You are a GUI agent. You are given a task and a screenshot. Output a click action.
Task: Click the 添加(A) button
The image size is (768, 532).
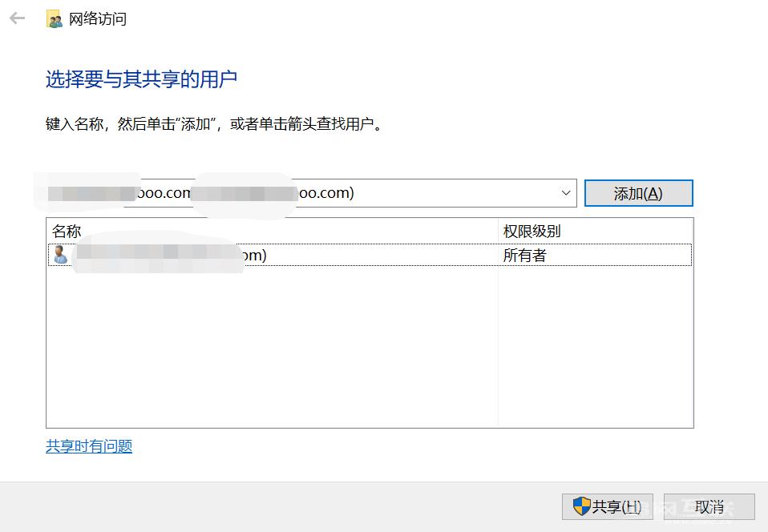tap(638, 192)
